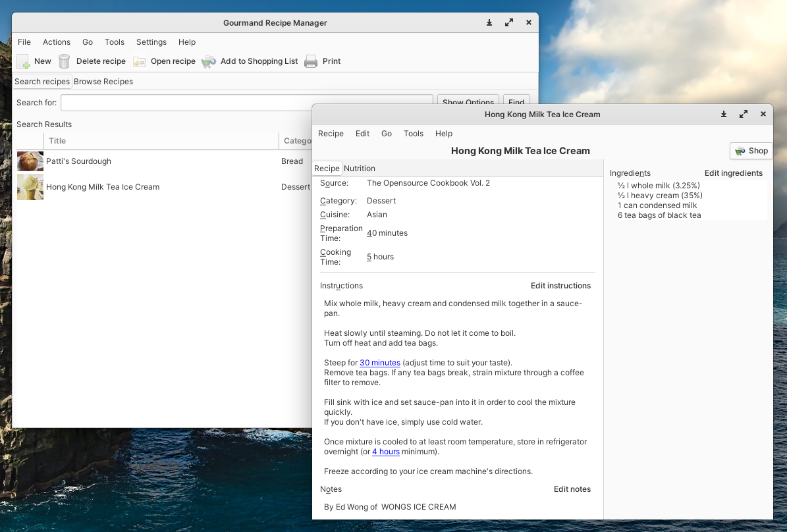Click the New recipe icon
The width and height of the screenshot is (787, 532).
tap(23, 61)
